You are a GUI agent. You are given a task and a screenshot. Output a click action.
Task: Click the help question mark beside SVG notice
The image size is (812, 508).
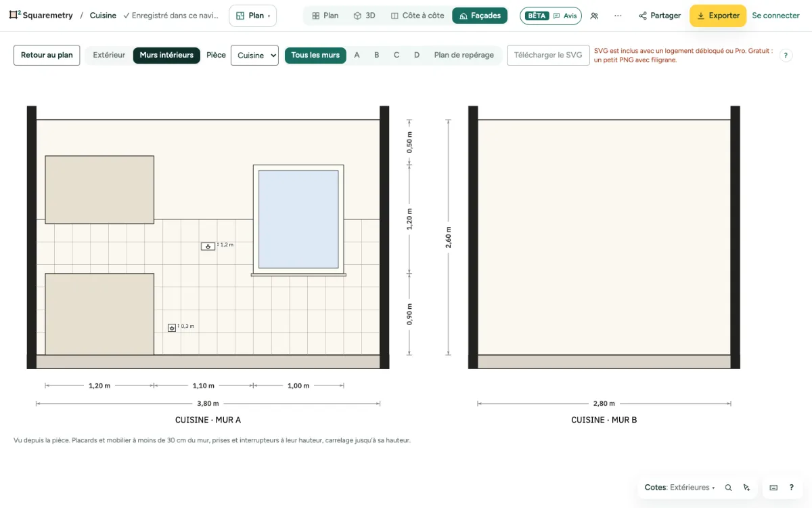786,56
